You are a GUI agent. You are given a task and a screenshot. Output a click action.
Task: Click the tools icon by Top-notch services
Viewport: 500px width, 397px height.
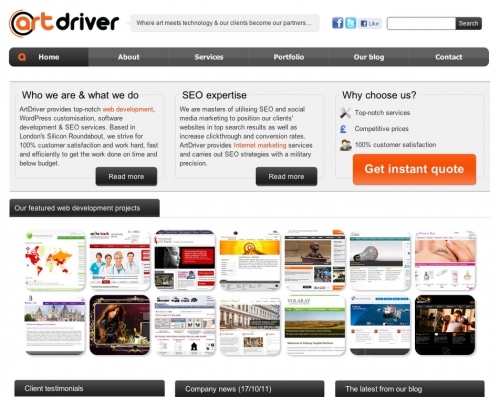tap(345, 113)
